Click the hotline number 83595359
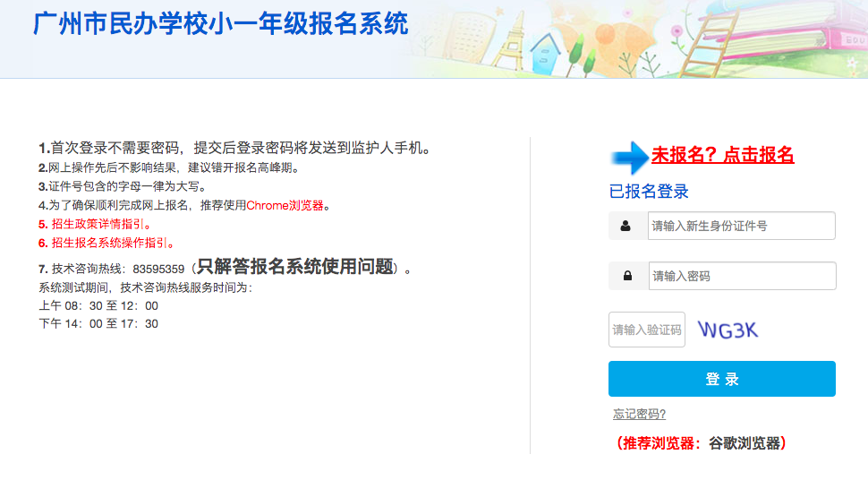868x480 pixels. pos(158,269)
